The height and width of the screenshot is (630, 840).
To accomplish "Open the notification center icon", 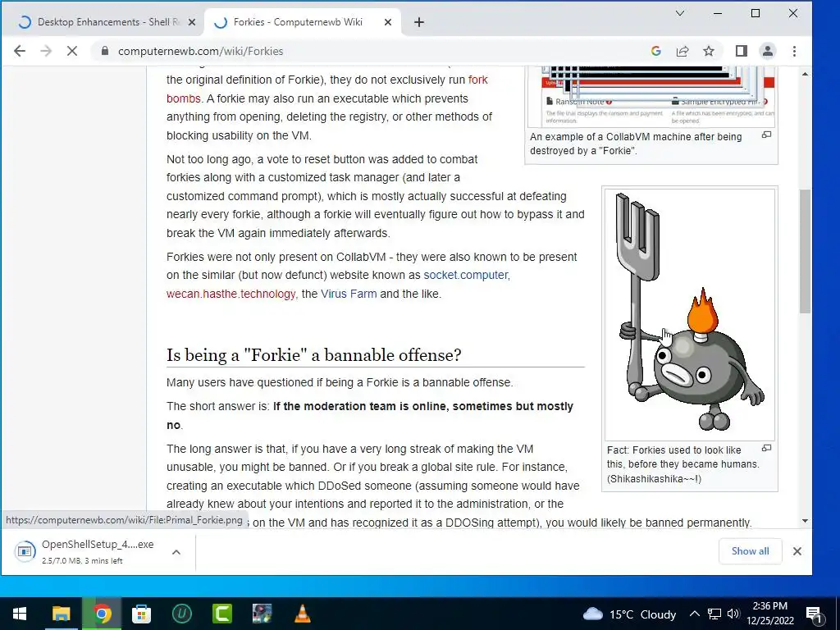I will pos(815,615).
